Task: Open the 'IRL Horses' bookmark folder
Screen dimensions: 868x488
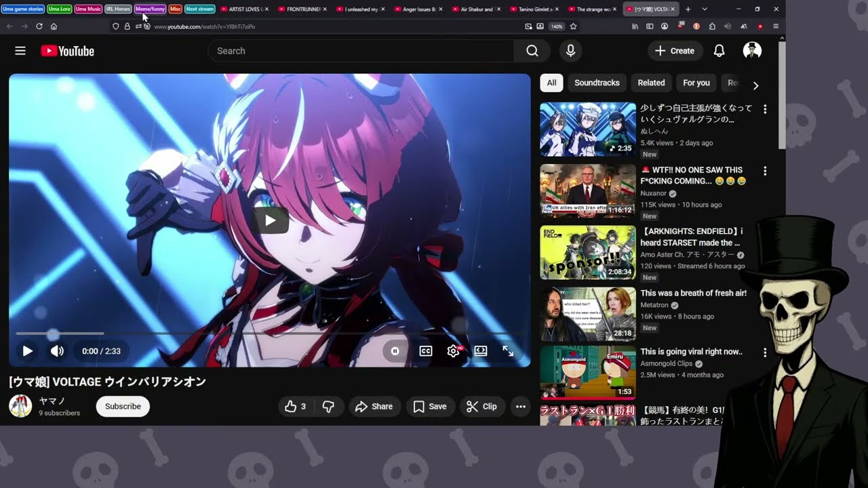Action: pyautogui.click(x=118, y=9)
